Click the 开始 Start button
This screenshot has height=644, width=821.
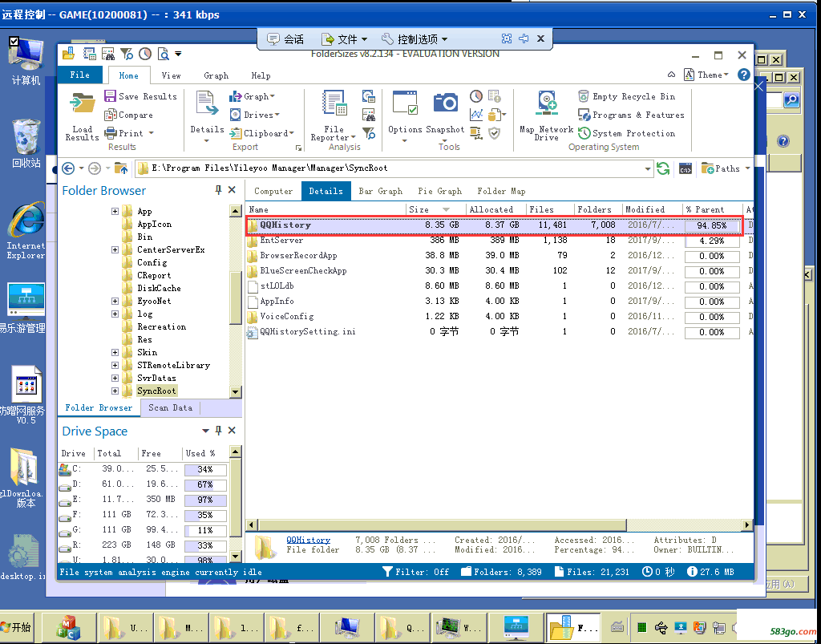tap(16, 626)
